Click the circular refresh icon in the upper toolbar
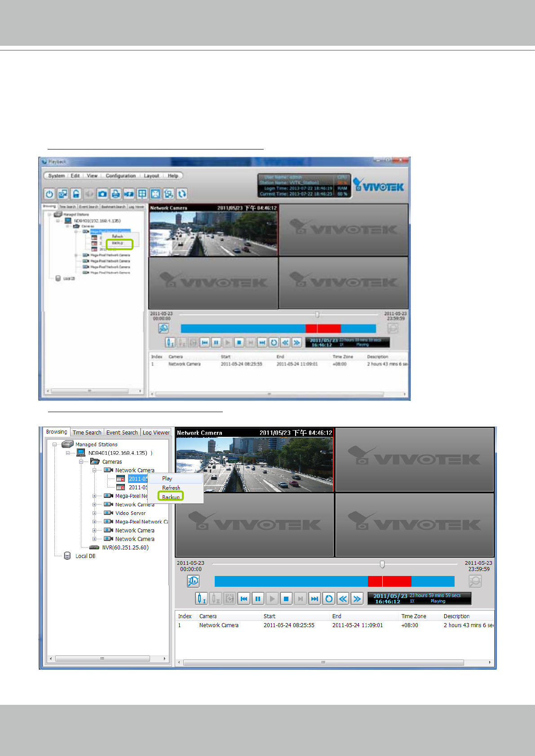The image size is (535, 756). pyautogui.click(x=181, y=194)
